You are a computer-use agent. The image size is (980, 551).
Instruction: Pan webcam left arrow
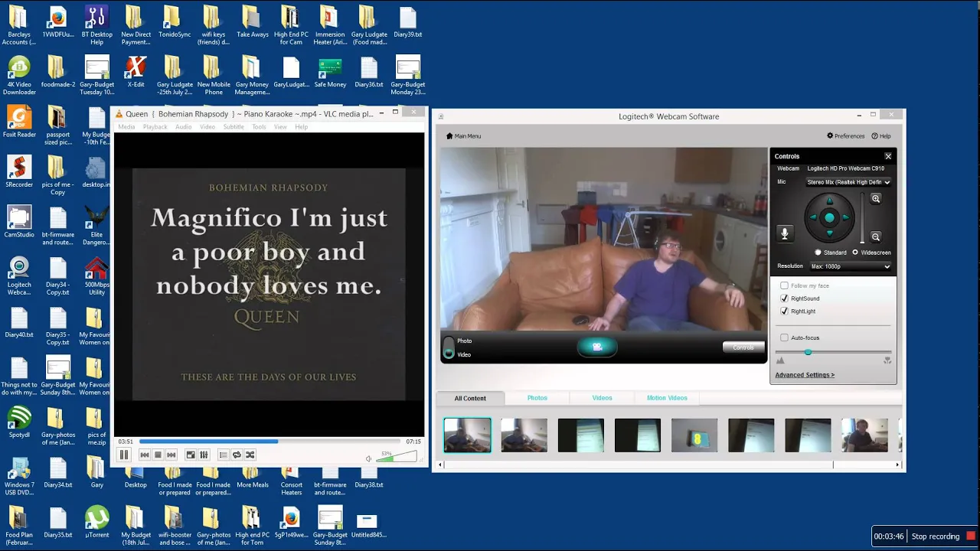point(813,217)
